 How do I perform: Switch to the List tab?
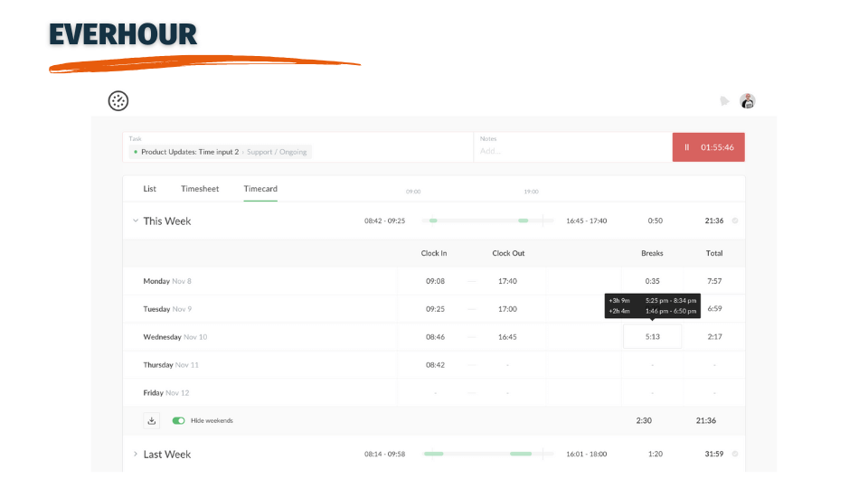pyautogui.click(x=149, y=189)
